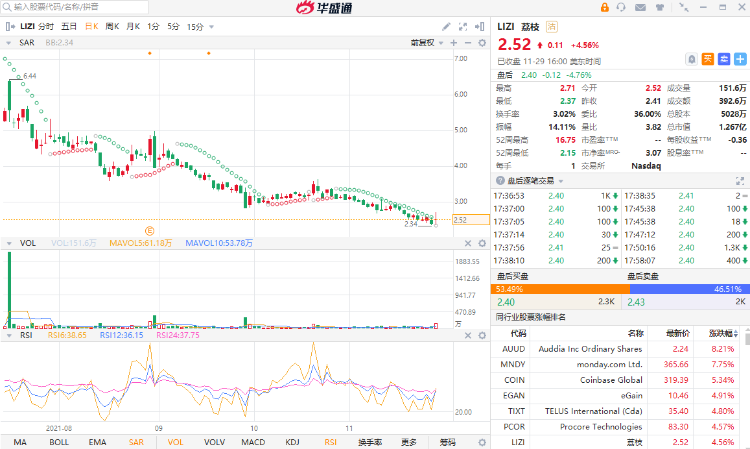Click help question icon beside 盘后逐笔交易
Viewport: 750px width, 449px height.
click(500, 181)
